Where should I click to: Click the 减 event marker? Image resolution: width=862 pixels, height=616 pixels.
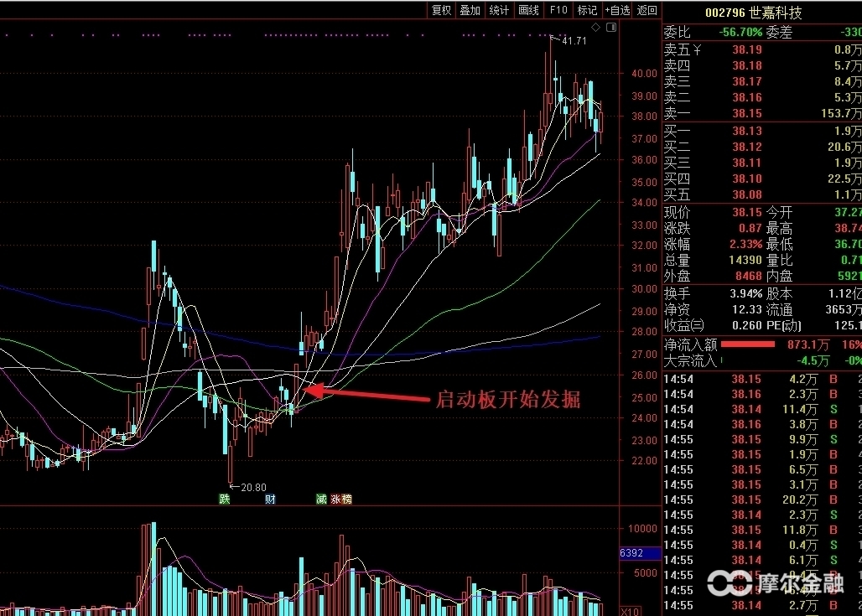(321, 500)
